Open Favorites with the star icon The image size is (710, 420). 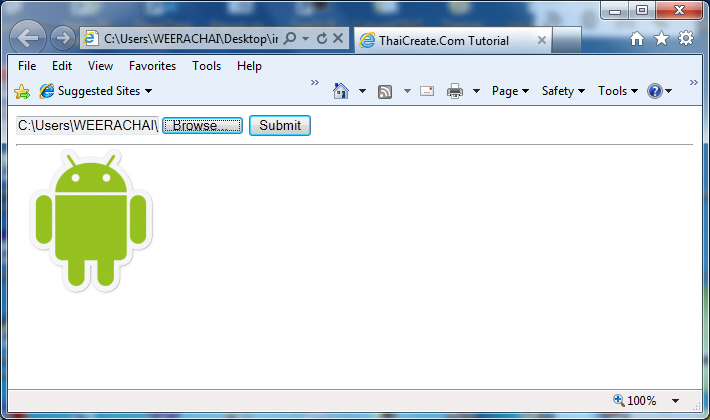tap(661, 38)
